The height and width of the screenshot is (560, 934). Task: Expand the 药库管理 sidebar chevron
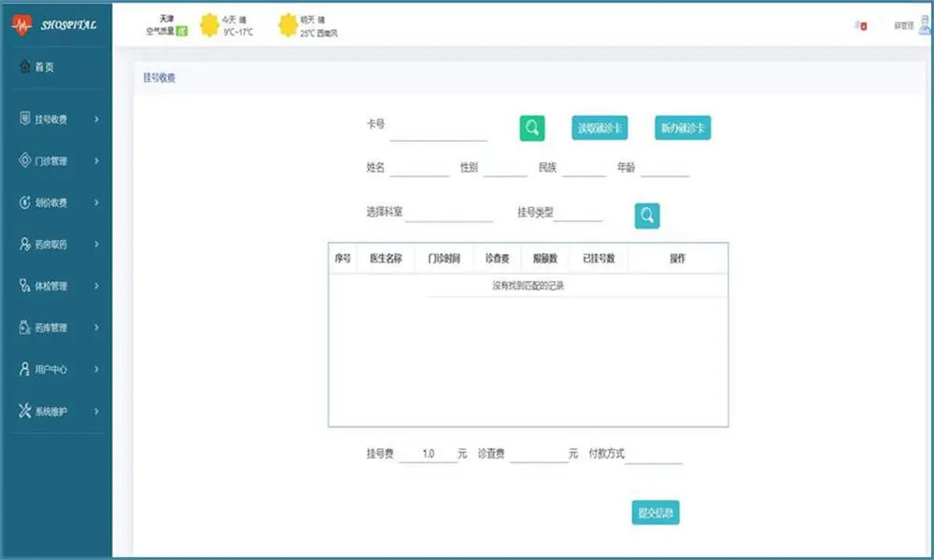tap(97, 328)
